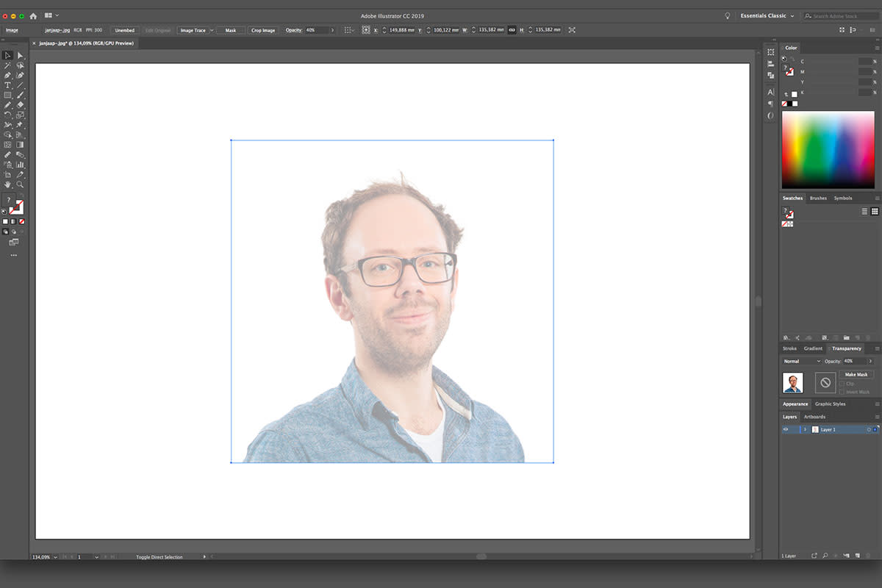Select the Blend tool
The width and height of the screenshot is (882, 588).
[x=21, y=154]
